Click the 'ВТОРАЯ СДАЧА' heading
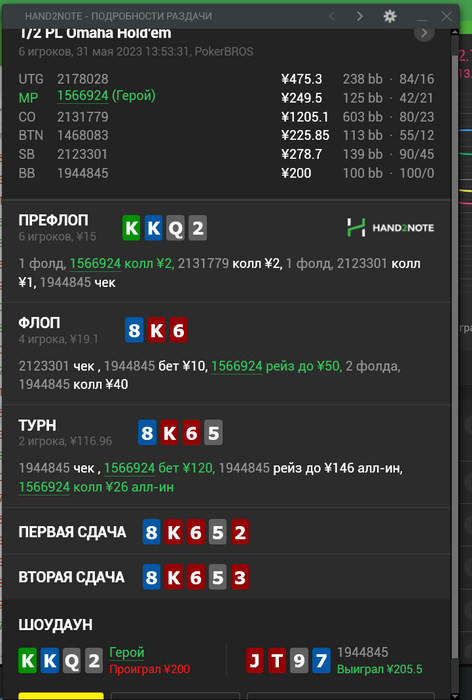Viewport: 472px width, 700px height. tap(71, 577)
